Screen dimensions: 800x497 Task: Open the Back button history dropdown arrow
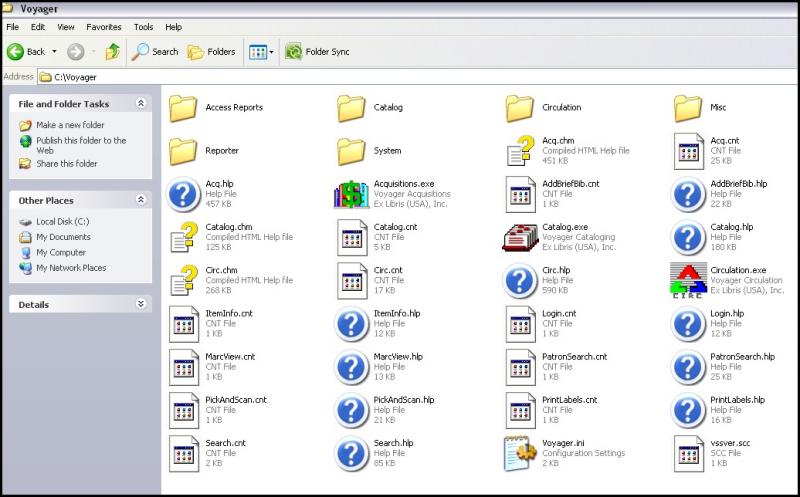point(54,52)
